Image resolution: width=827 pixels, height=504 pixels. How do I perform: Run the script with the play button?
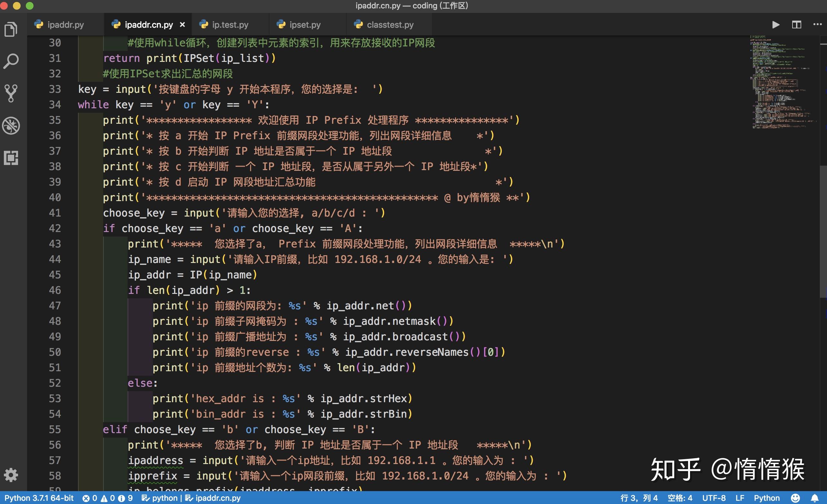775,24
